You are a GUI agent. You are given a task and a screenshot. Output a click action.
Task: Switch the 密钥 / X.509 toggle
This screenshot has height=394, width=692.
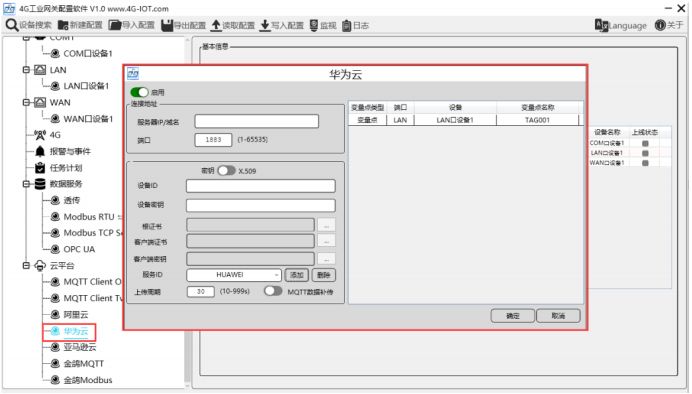(226, 170)
